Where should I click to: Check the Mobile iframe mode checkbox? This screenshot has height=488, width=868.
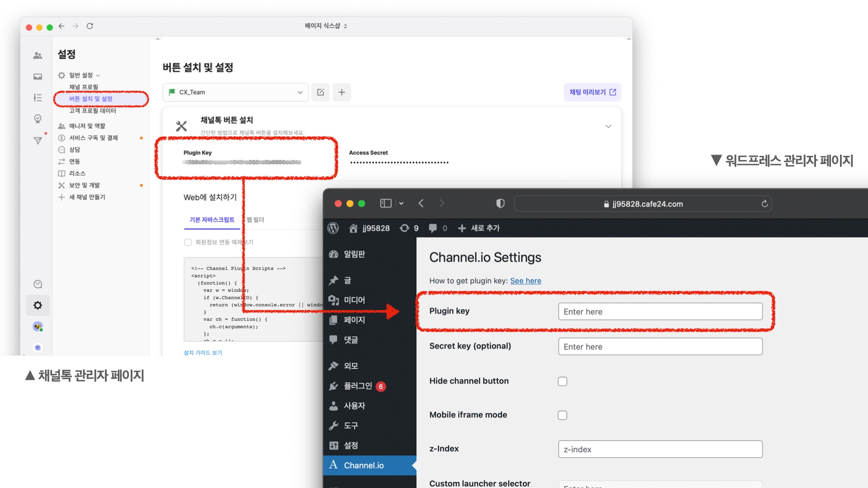pyautogui.click(x=562, y=415)
